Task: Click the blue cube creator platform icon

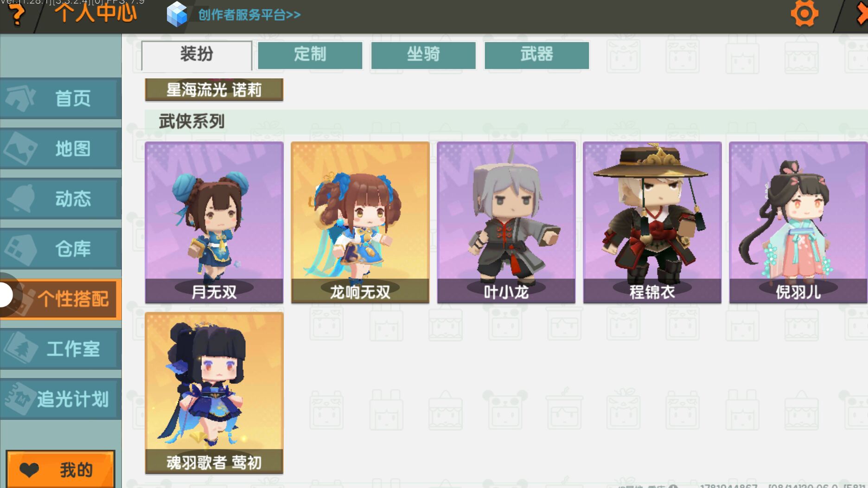Action: coord(177,14)
